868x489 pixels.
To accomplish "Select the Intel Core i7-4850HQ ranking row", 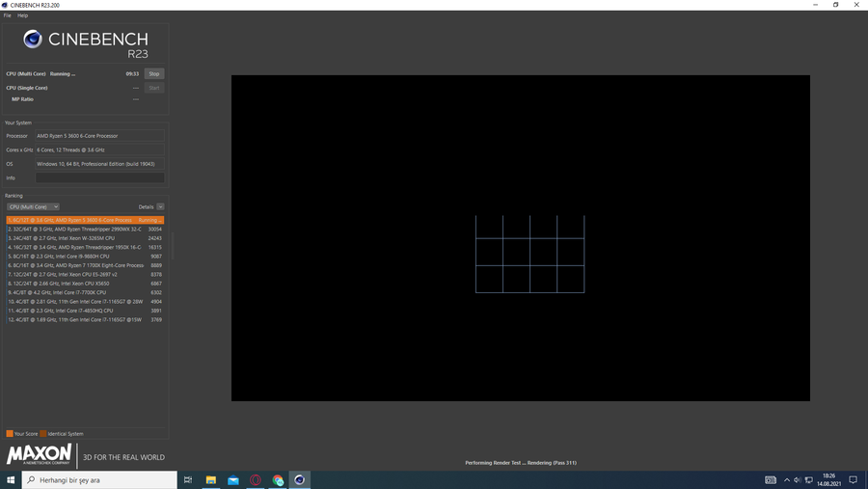I will 85,311.
